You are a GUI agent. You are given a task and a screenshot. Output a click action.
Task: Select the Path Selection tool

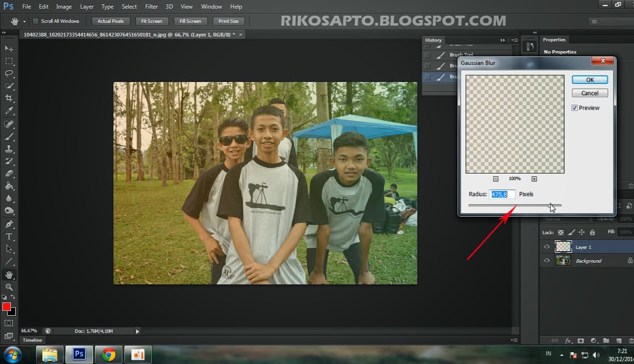[9, 248]
